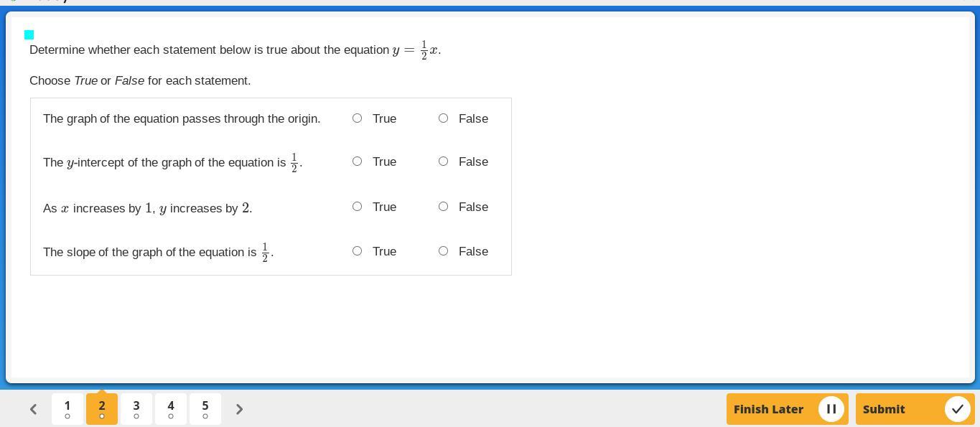Select True for x increases by 1 statement
The height and width of the screenshot is (427, 980).
click(357, 207)
